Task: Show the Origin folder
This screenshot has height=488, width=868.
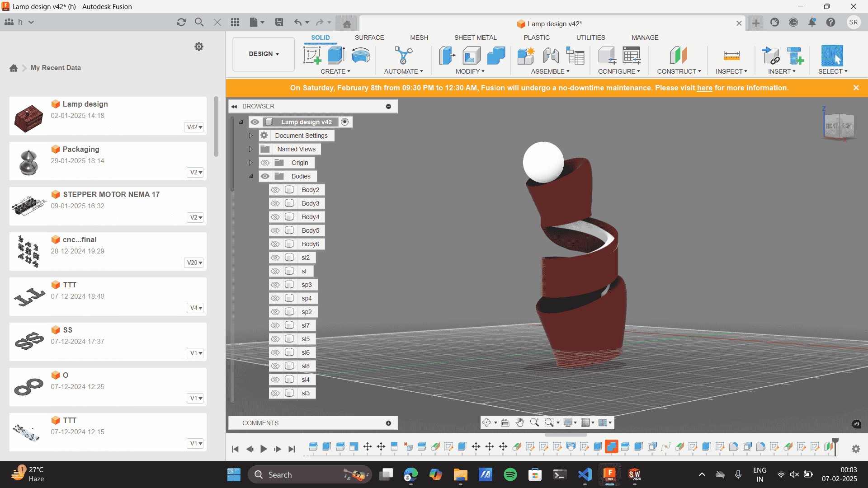Action: pyautogui.click(x=265, y=163)
